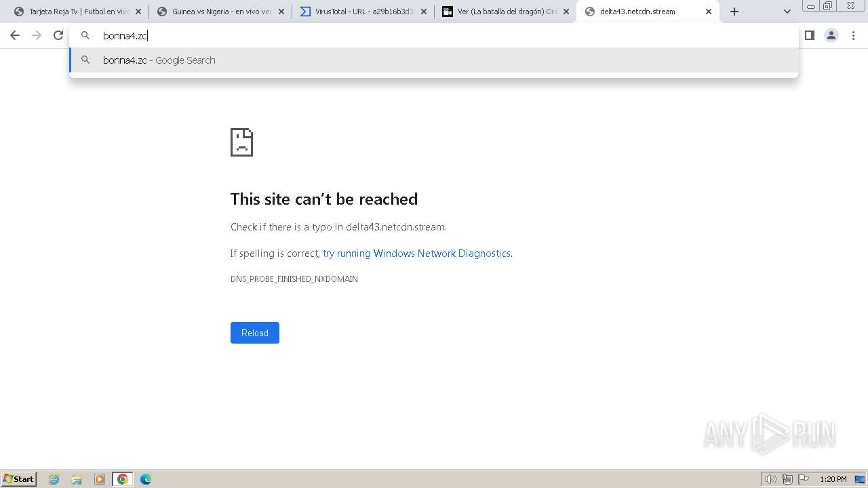
Task: Click the sad page error icon
Action: (x=242, y=142)
